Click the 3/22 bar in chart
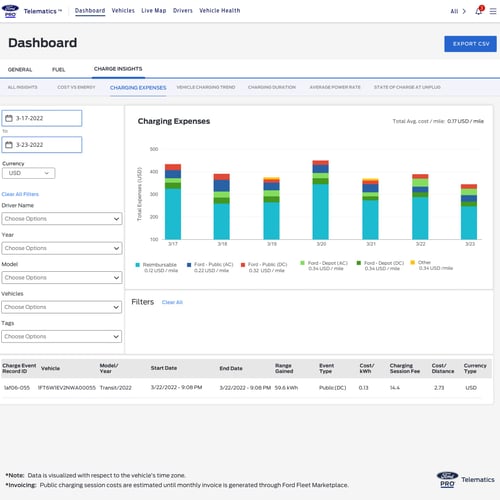 click(420, 207)
